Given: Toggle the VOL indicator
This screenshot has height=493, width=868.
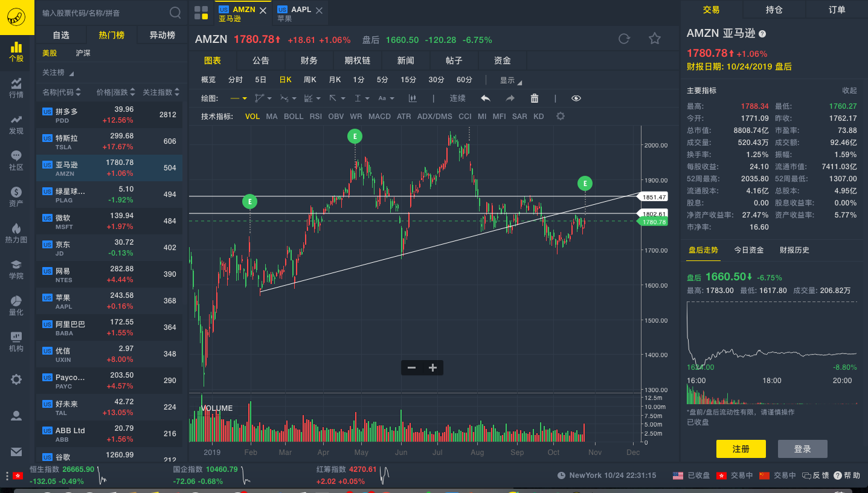Looking at the screenshot, I should (252, 116).
